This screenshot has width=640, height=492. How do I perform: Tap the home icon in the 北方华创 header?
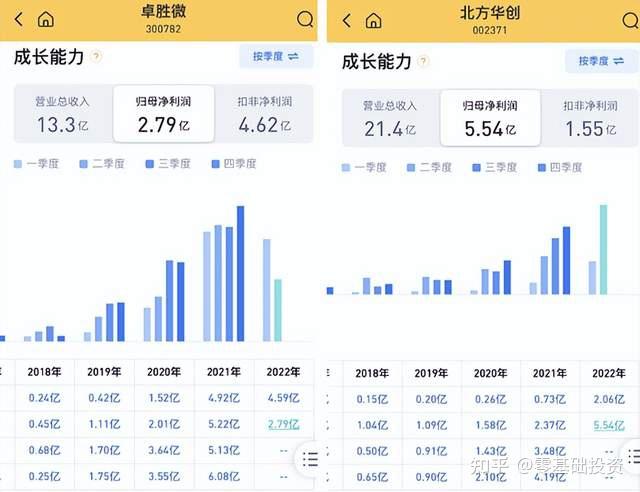373,20
